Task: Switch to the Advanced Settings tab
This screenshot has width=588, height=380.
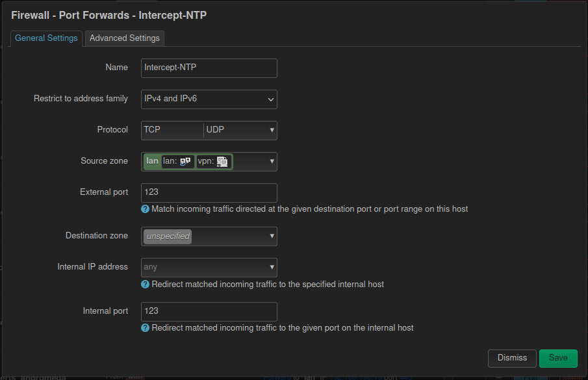Action: pos(124,38)
